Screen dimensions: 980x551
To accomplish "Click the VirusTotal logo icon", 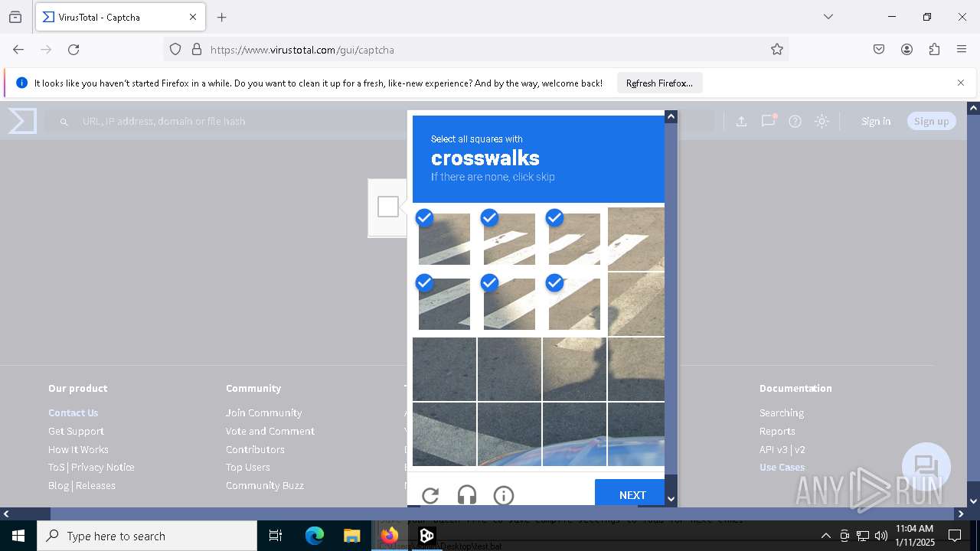I will [22, 121].
